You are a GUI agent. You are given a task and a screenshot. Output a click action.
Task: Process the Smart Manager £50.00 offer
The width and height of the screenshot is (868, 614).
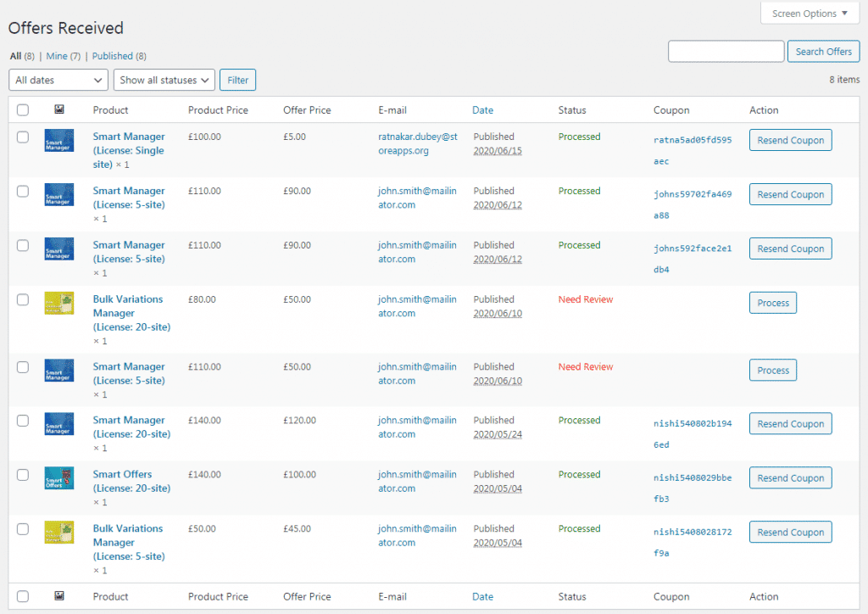click(x=773, y=371)
